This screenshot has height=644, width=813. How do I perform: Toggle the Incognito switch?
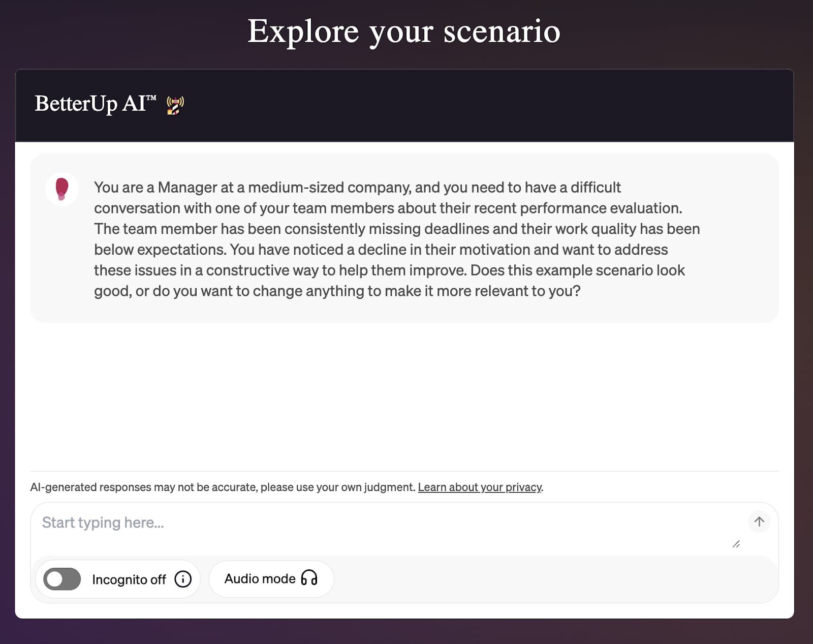(x=62, y=579)
